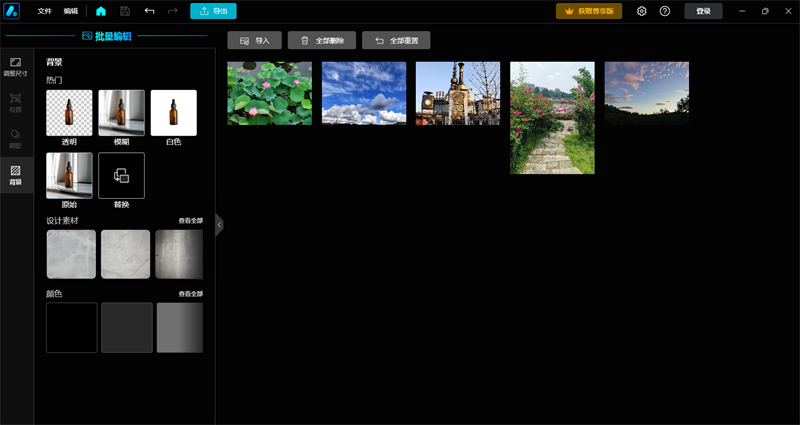Click the 全部删除 delete all button
The height and width of the screenshot is (425, 800).
(321, 40)
